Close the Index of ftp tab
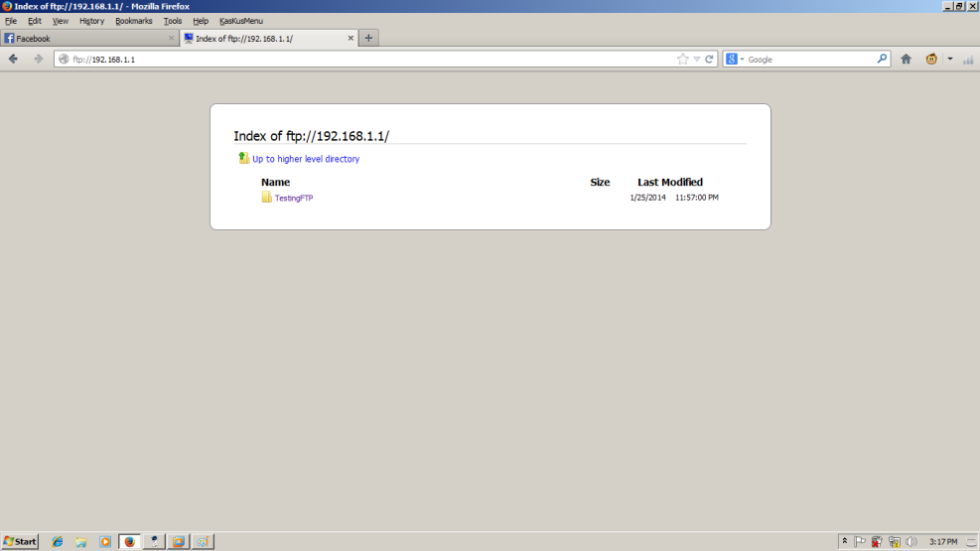This screenshot has height=551, width=980. 350,38
